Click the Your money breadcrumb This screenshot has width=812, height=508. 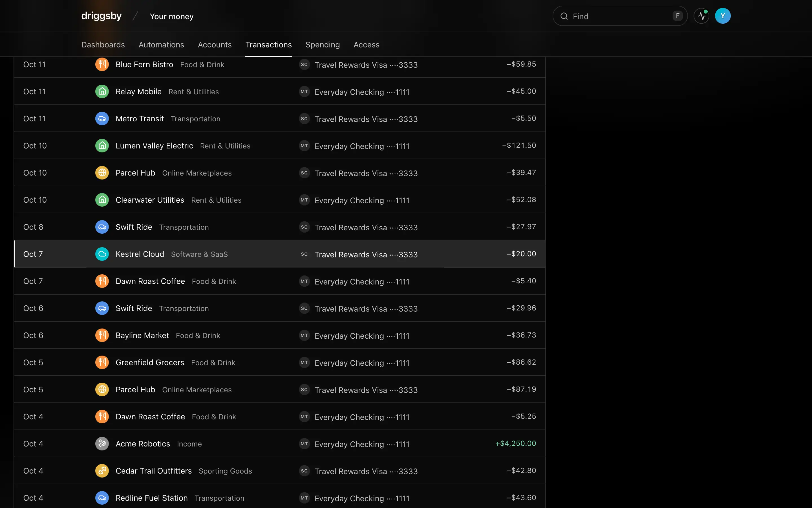point(171,16)
